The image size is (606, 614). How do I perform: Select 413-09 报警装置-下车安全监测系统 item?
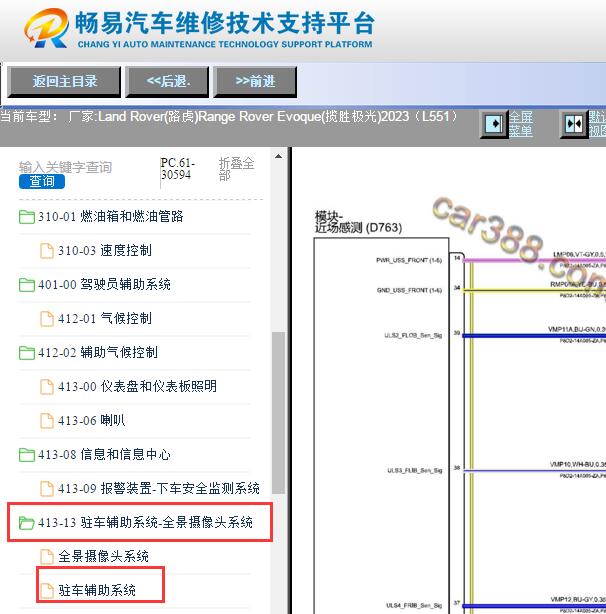tap(159, 489)
